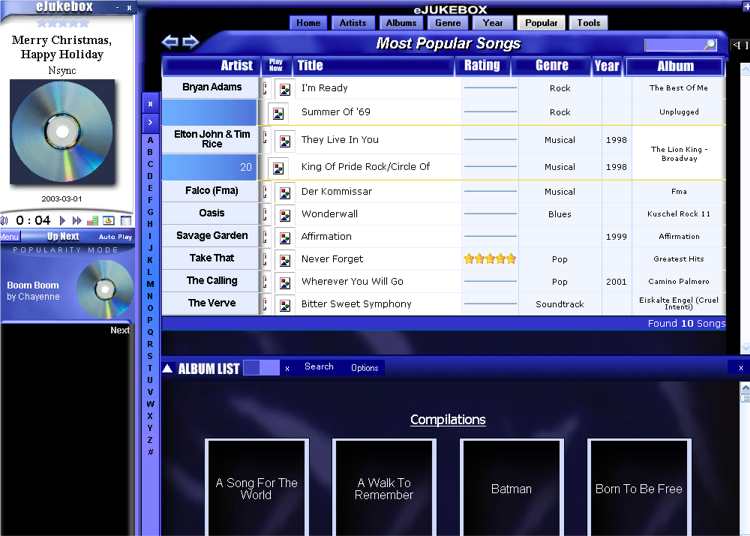Switch to the Albums tab
The width and height of the screenshot is (750, 536).
click(401, 23)
